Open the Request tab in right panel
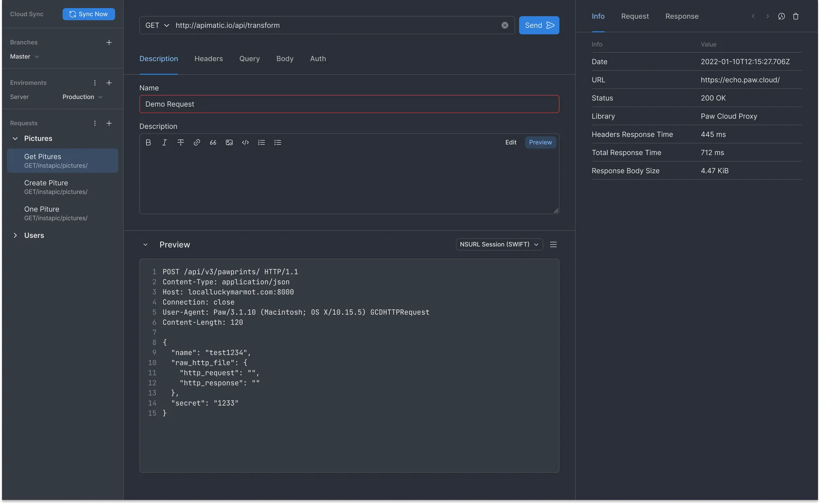The height and width of the screenshot is (504, 820). pyautogui.click(x=635, y=16)
